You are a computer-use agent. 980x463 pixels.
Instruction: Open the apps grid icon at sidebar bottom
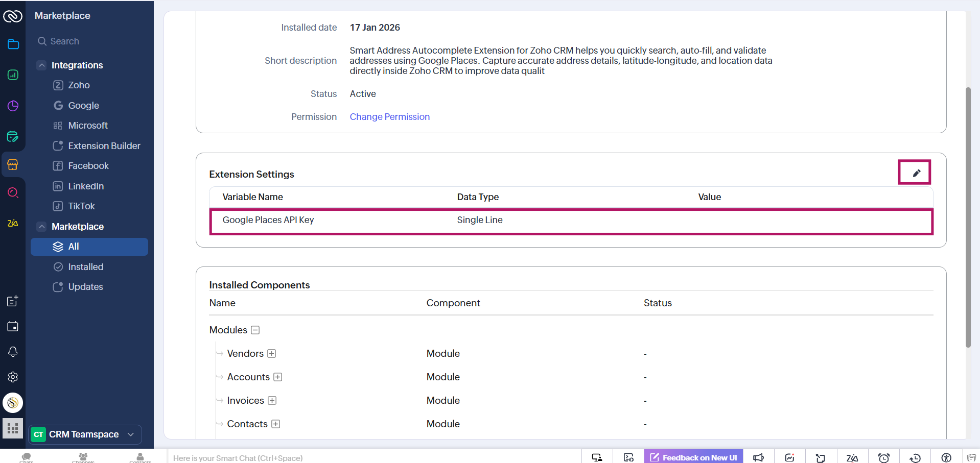(13, 428)
